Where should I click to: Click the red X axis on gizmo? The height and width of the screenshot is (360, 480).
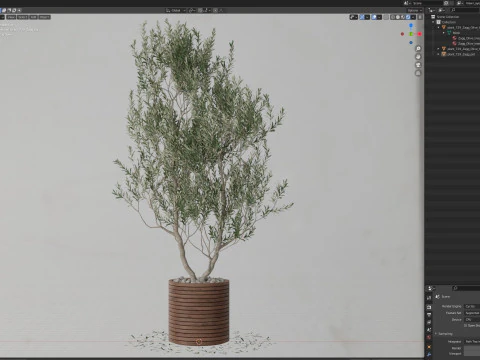[419, 34]
